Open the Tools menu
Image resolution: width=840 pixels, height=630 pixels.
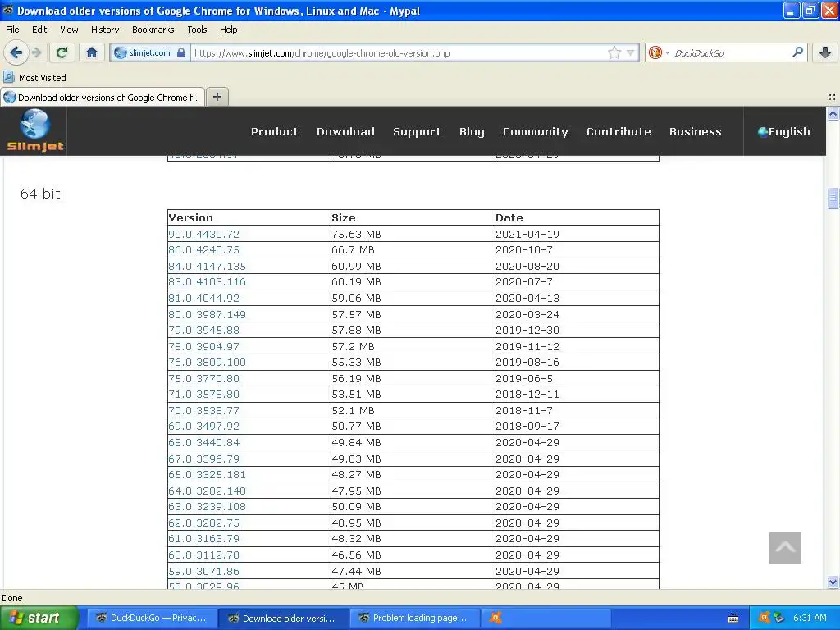point(197,30)
